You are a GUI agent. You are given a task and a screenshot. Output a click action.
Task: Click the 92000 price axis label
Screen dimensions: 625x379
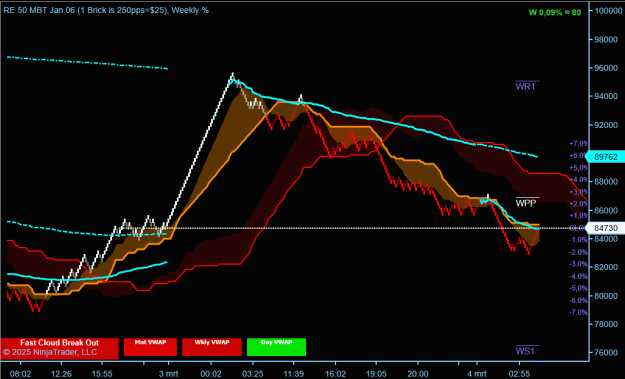point(606,125)
